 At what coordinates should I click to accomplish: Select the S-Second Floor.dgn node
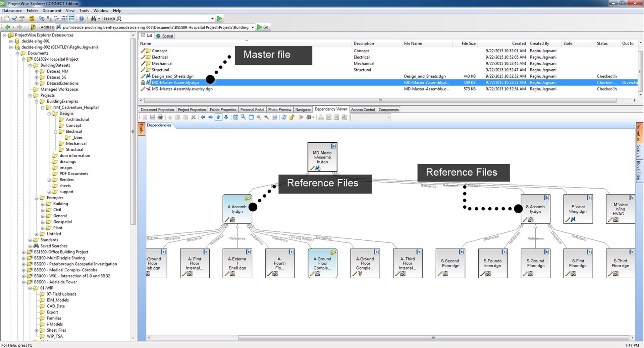point(450,263)
